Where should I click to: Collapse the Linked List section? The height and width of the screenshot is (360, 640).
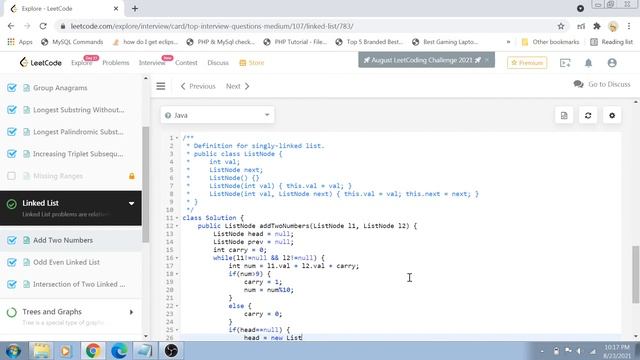[x=131, y=203]
